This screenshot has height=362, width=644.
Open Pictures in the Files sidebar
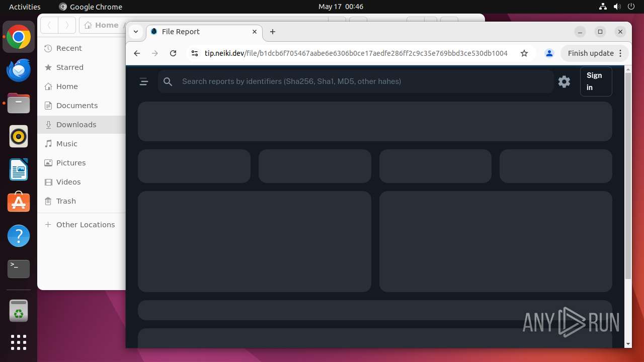click(x=82, y=163)
